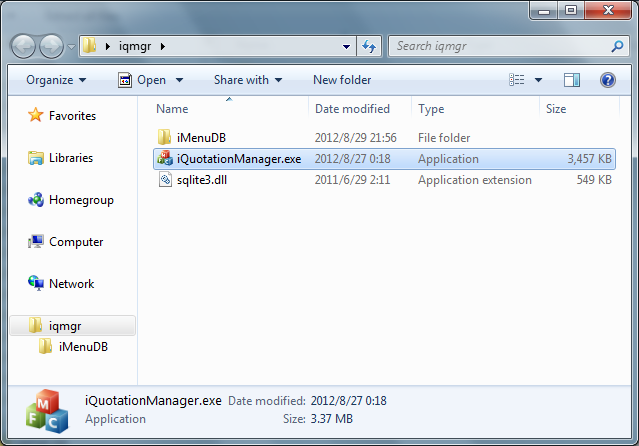The height and width of the screenshot is (446, 639).
Task: Select Homegroup in the navigation pane
Action: click(x=81, y=200)
